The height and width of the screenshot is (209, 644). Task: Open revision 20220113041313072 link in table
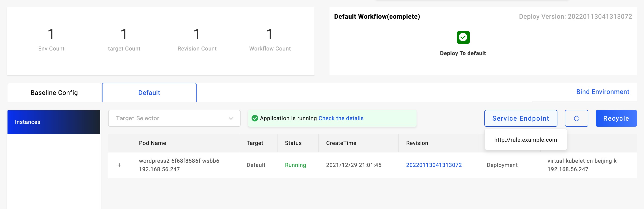coord(434,165)
